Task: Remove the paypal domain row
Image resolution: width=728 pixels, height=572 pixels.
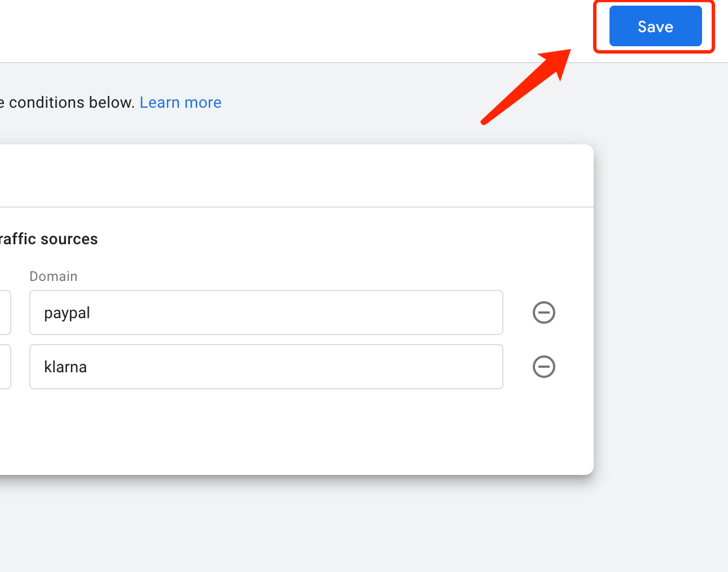Action: 544,313
